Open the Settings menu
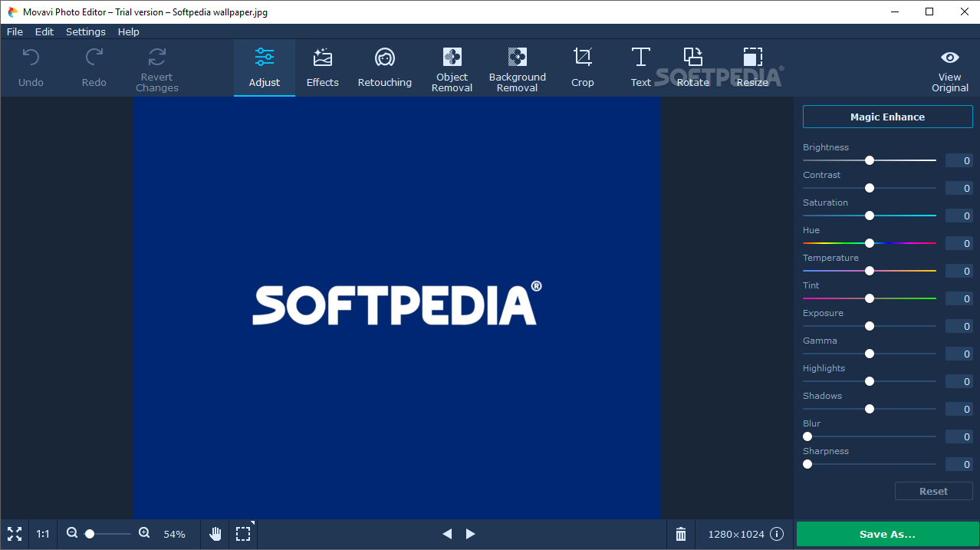 [86, 31]
